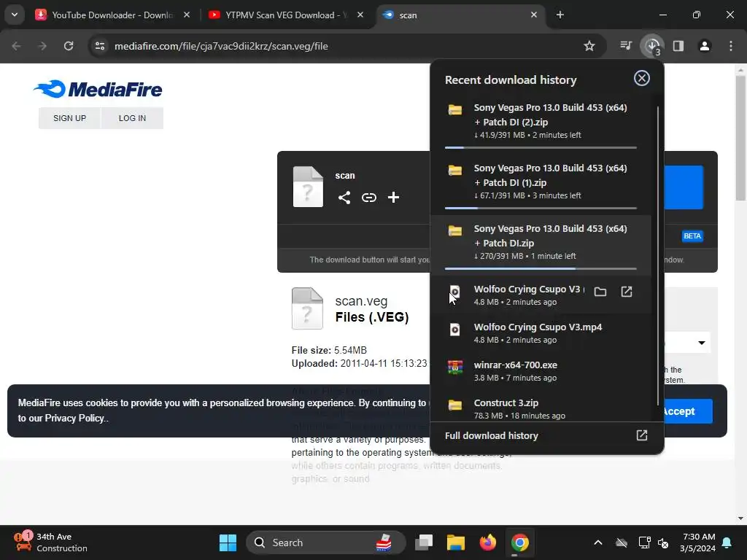Viewport: 747px width, 560px height.
Task: Reload the MediaFire page
Action: (x=69, y=46)
